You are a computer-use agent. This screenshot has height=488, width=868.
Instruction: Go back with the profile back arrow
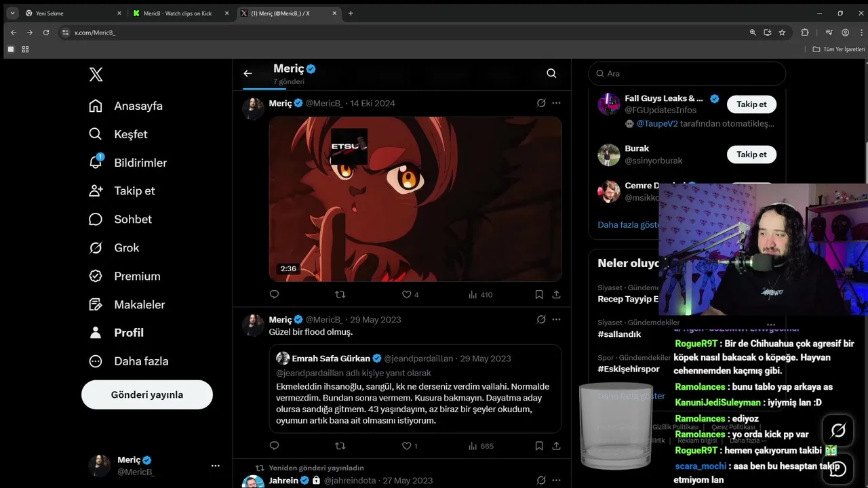pos(248,73)
